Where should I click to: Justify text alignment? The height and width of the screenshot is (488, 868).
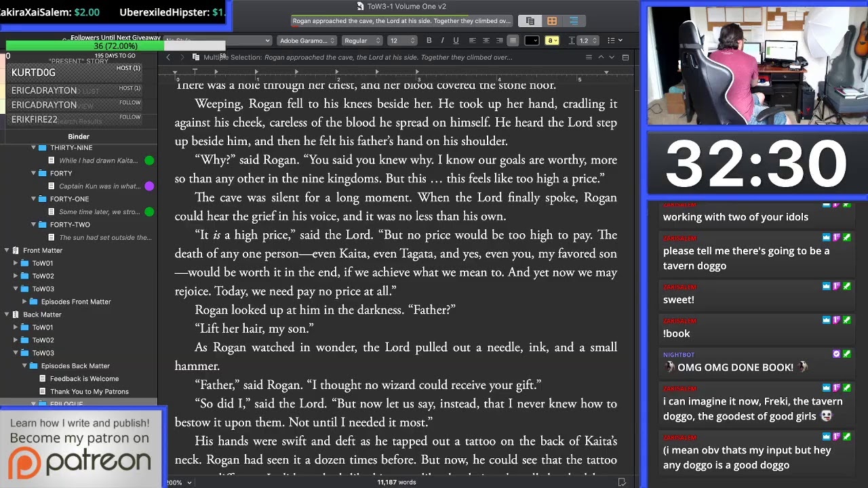(513, 41)
